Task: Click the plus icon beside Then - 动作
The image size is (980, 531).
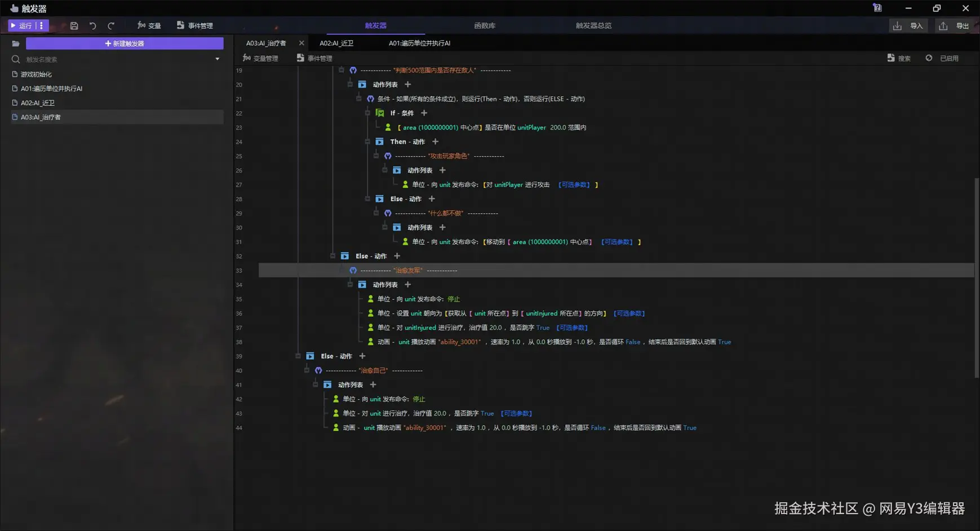Action: [435, 142]
